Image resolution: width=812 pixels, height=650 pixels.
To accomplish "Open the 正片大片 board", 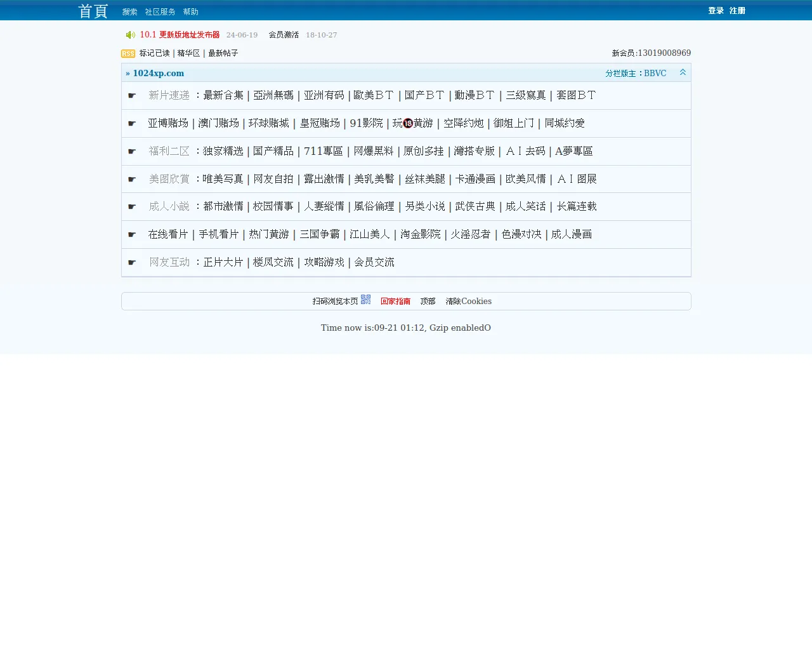I will (223, 262).
